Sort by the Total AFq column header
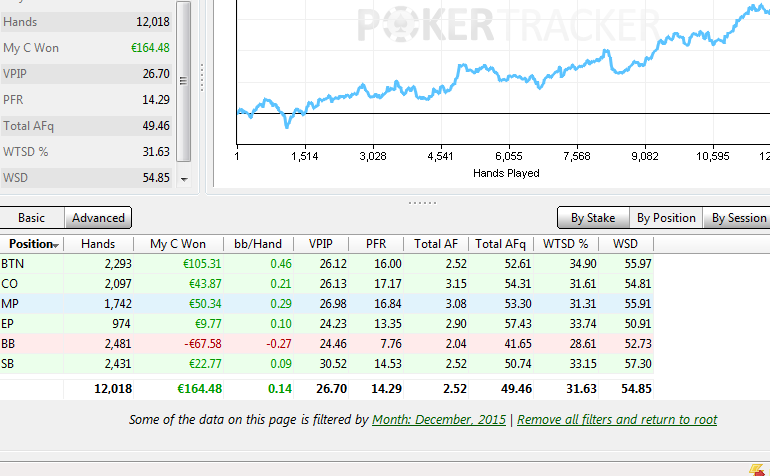This screenshot has width=770, height=476. (x=500, y=244)
